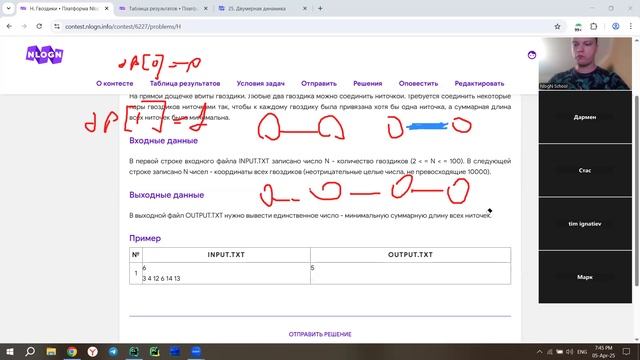The image size is (640, 360).
Task: Show hidden system tray icons
Action: point(540,351)
